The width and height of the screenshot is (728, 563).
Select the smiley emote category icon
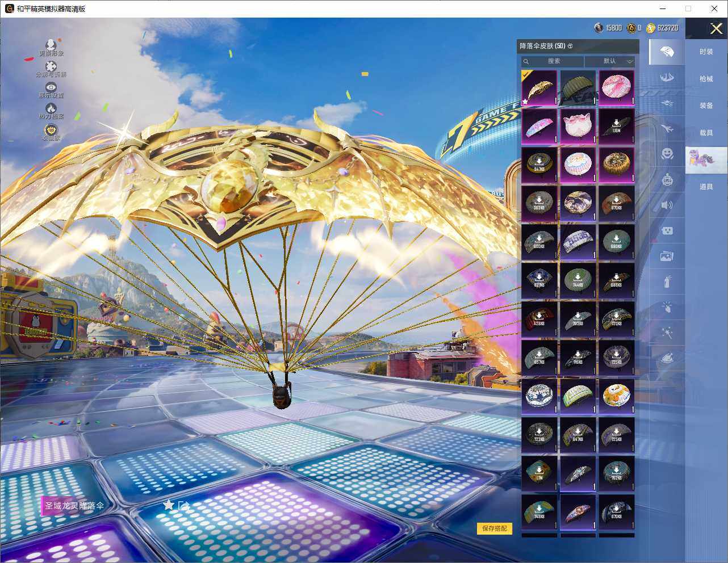coord(667,153)
